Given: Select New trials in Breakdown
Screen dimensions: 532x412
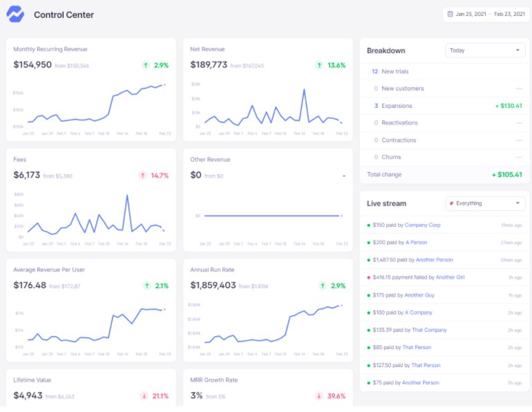Looking at the screenshot, I should click(397, 71).
